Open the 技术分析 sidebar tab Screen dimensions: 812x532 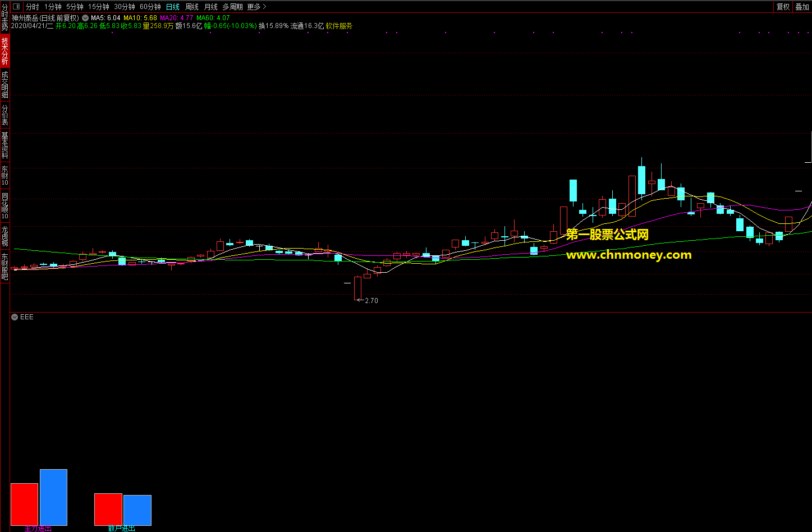point(4,51)
